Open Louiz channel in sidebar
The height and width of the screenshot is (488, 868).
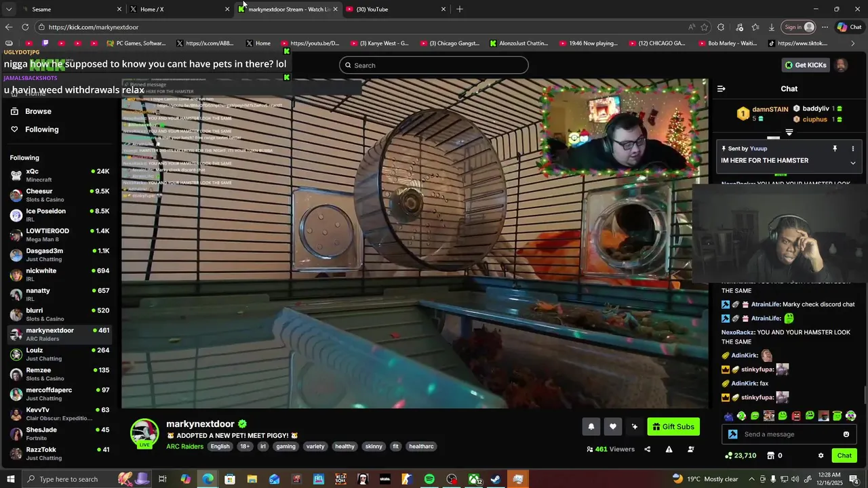click(60, 354)
